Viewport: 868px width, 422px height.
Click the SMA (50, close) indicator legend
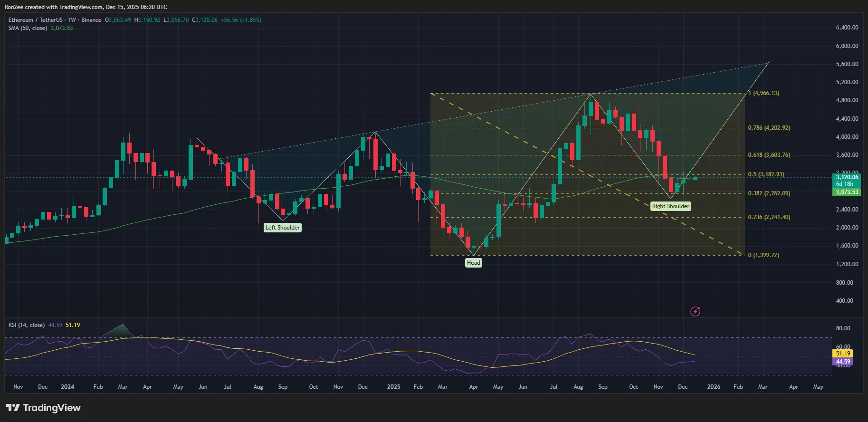28,28
